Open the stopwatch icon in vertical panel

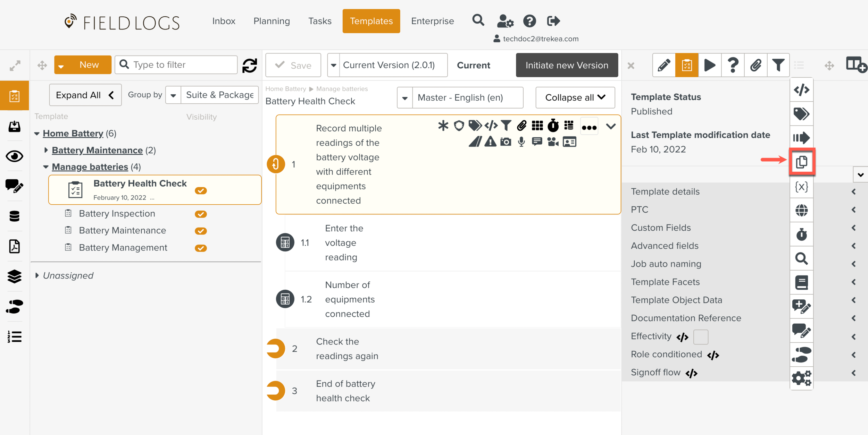tap(801, 234)
